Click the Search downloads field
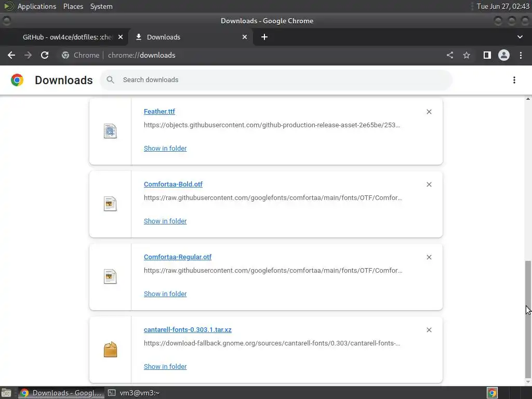 [276, 80]
